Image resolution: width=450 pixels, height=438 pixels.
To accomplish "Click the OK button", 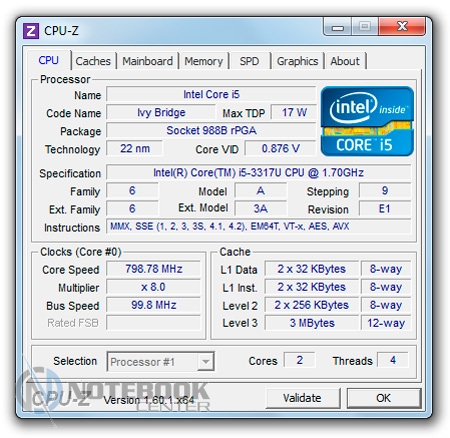I will [x=384, y=398].
